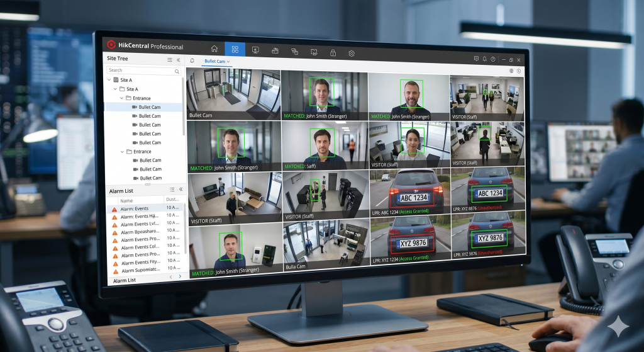Open the message icon in title bar
Screen dimensions: 644x352
tap(476, 59)
